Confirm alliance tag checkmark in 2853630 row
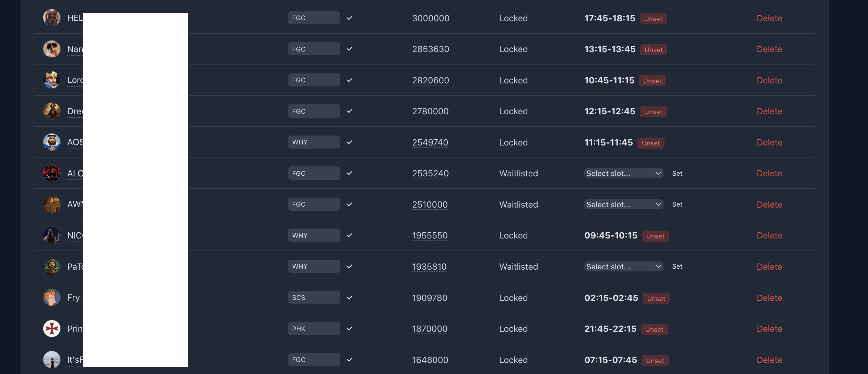 (x=350, y=49)
